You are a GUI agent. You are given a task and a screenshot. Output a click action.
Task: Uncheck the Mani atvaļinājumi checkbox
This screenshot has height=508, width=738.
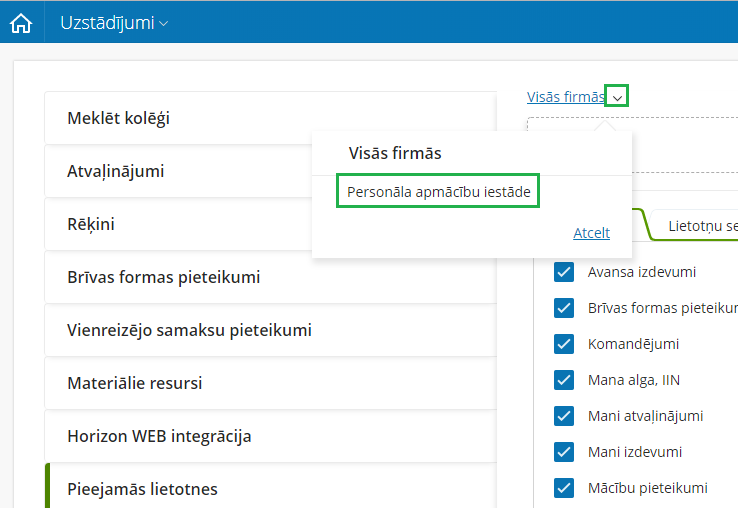tap(564, 416)
